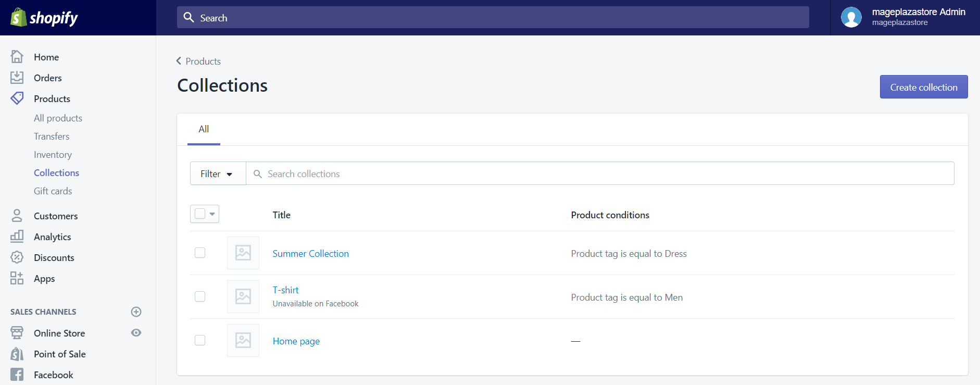Open Apps in the sidebar

coord(44,279)
